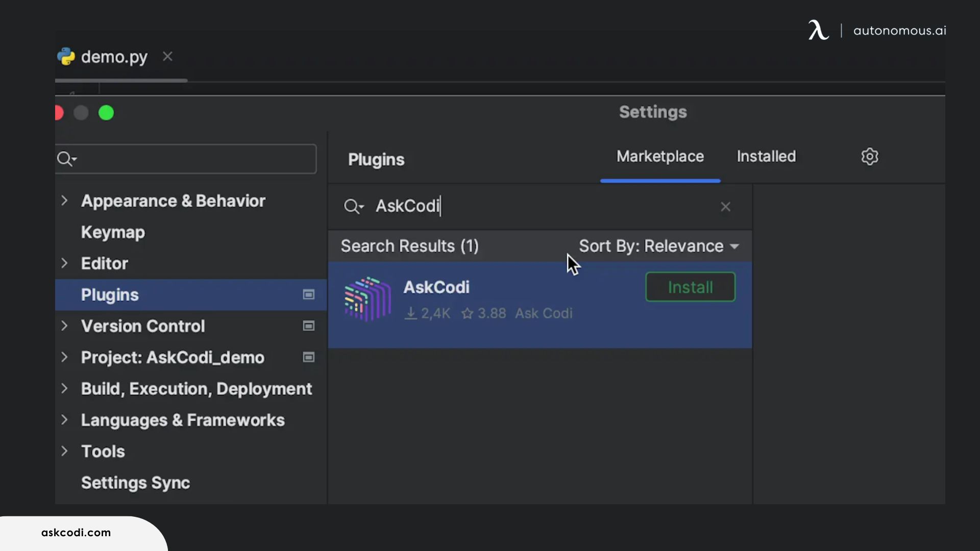Click the Python file icon on the demo.py tab

tap(66, 57)
